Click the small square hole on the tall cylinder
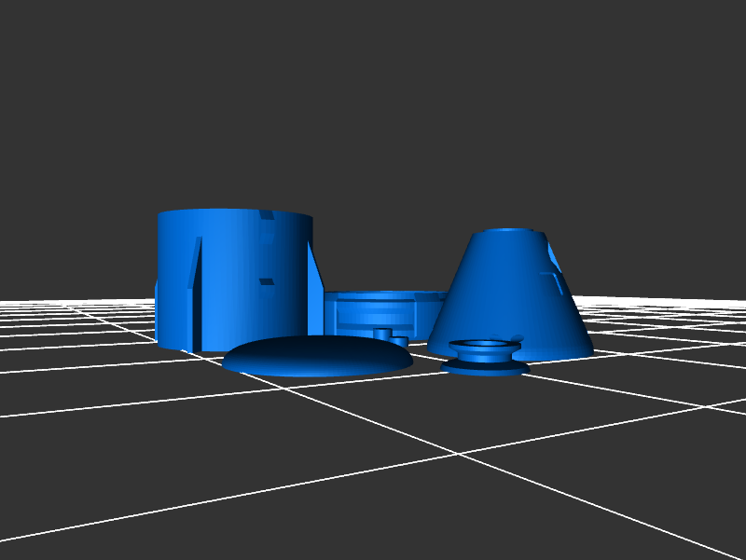Viewport: 746px width, 560px height. click(x=266, y=280)
